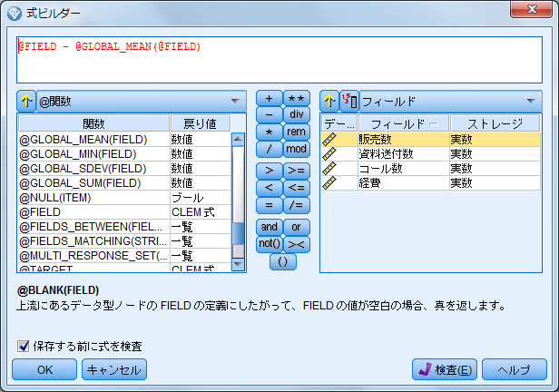Click the 検査(E) button
559x392 pixels.
tap(445, 369)
